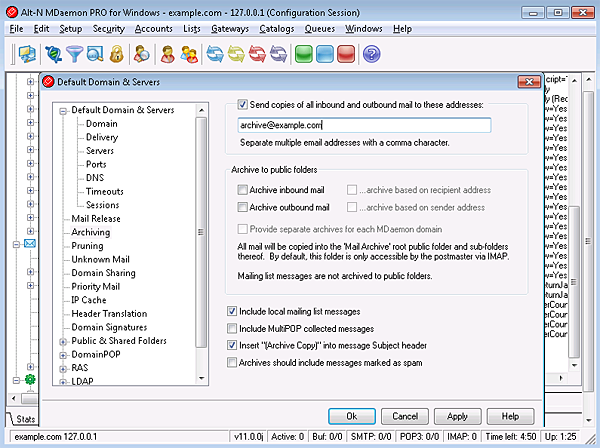Open the Accounts menu
Image resolution: width=600 pixels, height=448 pixels.
pos(153,29)
